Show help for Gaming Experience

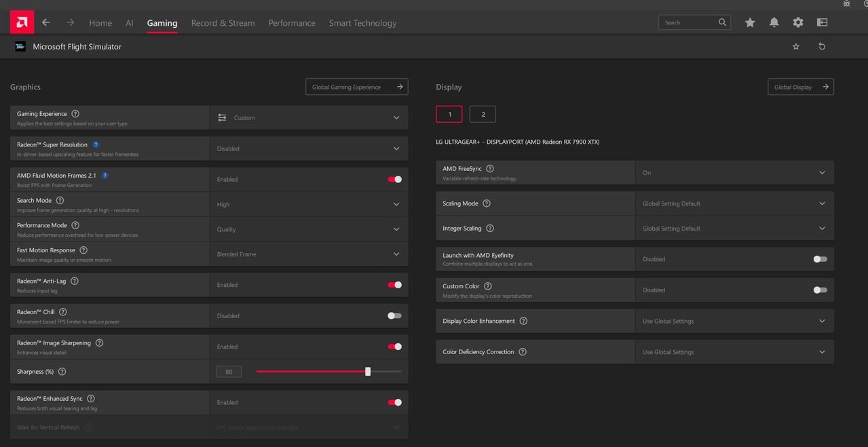[75, 114]
